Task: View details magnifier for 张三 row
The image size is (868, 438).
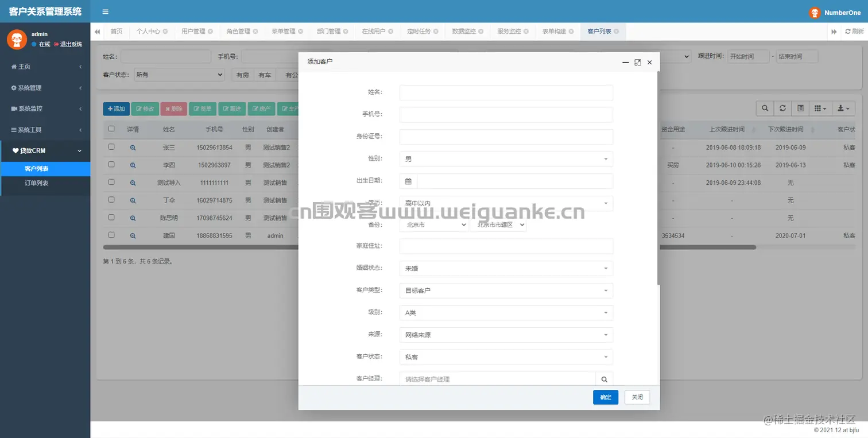Action: 133,148
